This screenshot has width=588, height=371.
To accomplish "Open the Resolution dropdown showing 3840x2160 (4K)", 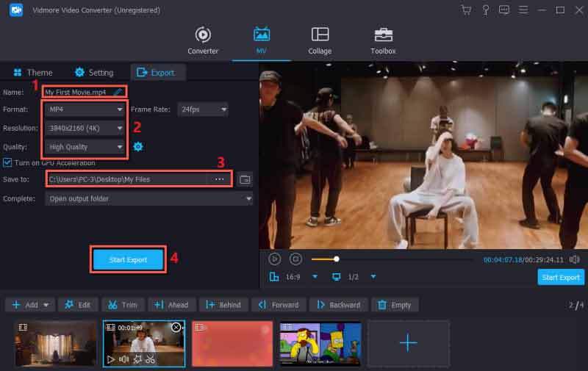I will point(83,128).
